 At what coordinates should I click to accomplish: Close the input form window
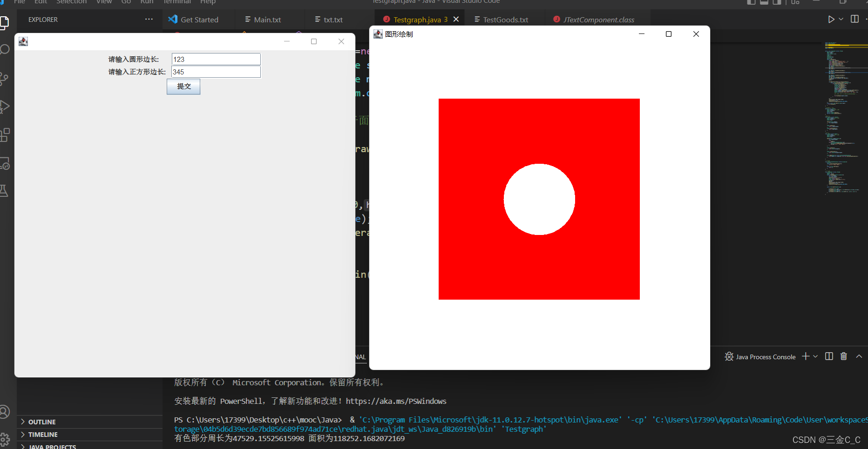click(341, 41)
